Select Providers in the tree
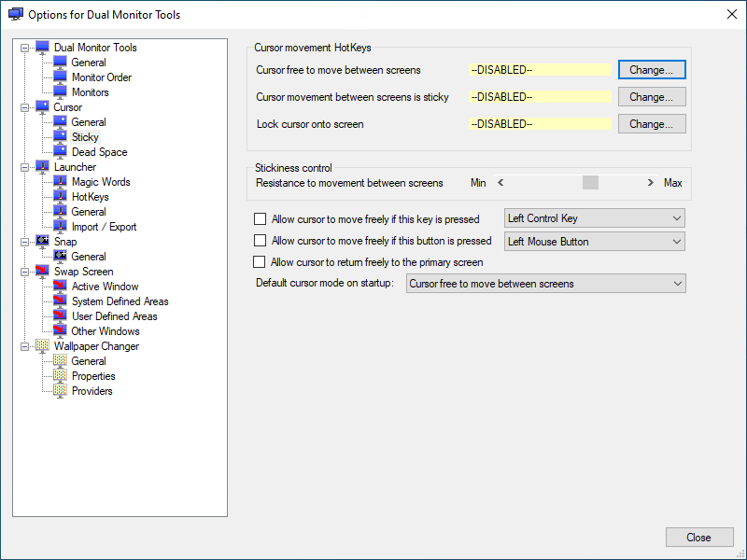747x560 pixels. 92,391
